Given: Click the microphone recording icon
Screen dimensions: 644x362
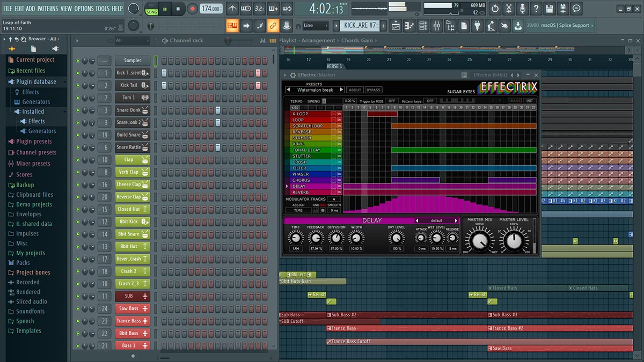Looking at the screenshot, I should coord(522,9).
